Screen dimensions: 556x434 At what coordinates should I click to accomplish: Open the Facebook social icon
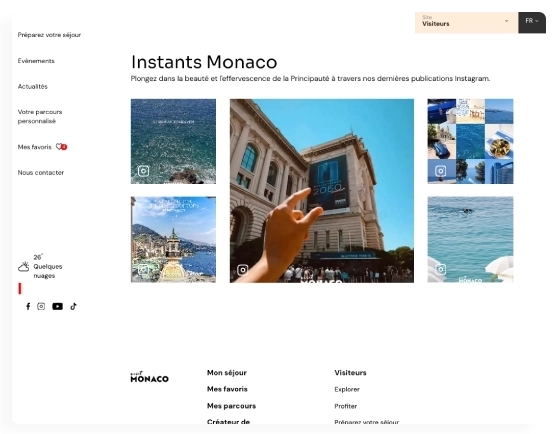coord(28,306)
